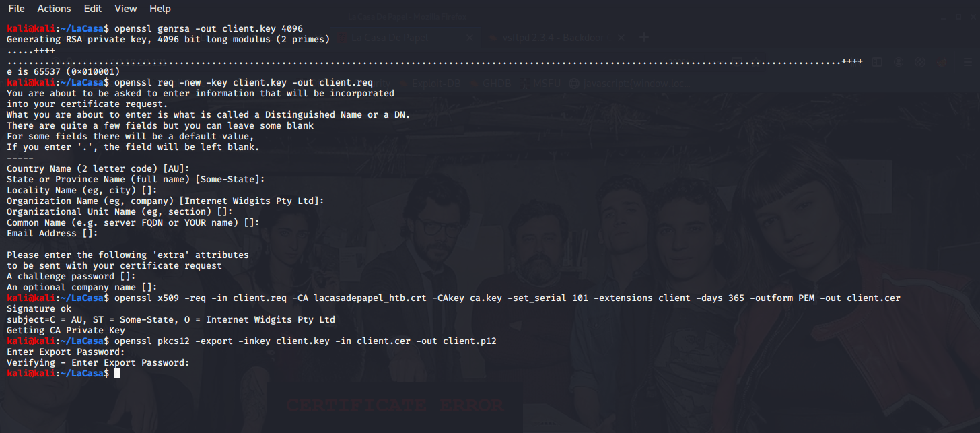980x433 pixels.
Task: Open the Help menu
Action: click(160, 9)
